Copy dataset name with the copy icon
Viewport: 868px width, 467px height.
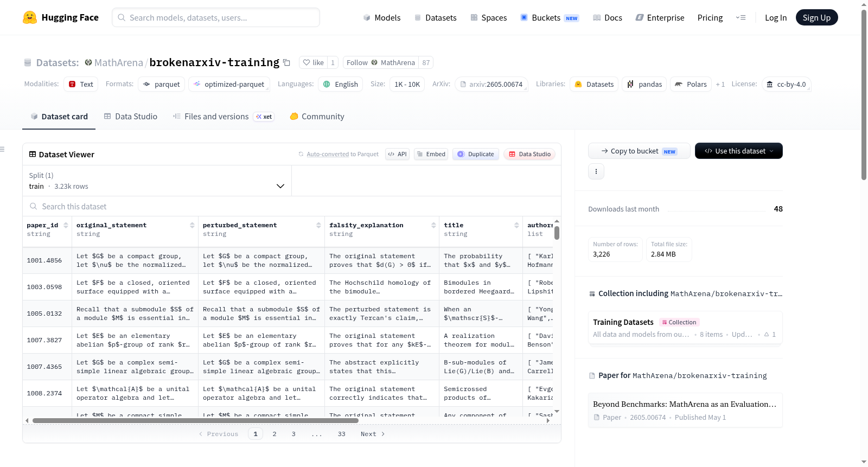click(x=286, y=63)
